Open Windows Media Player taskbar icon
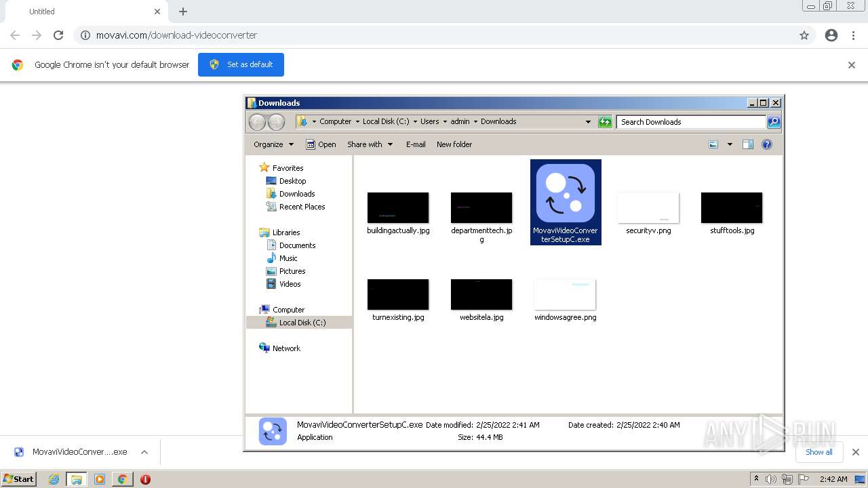The height and width of the screenshot is (488, 868). tap(100, 479)
